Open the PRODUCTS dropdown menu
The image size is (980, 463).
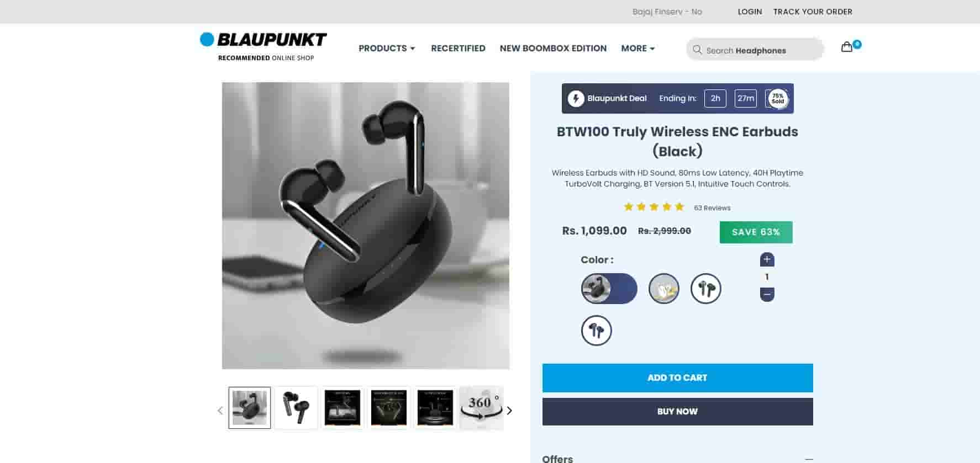pyautogui.click(x=387, y=48)
